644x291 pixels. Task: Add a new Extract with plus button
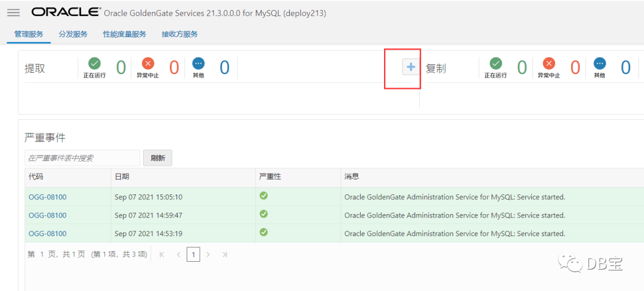pyautogui.click(x=411, y=67)
